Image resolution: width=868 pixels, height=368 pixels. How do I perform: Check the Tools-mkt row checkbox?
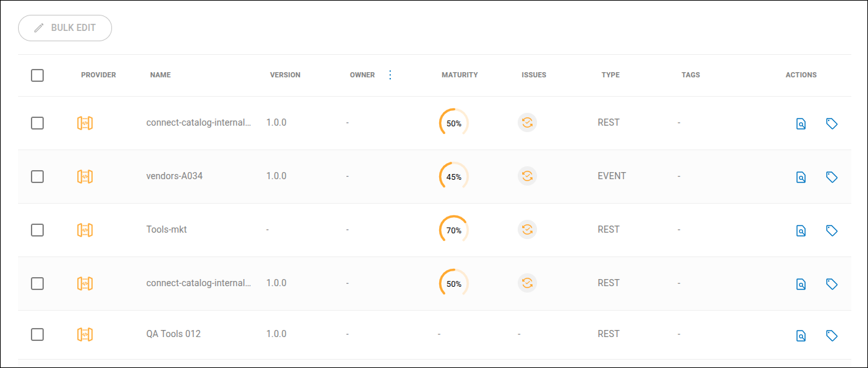37,230
